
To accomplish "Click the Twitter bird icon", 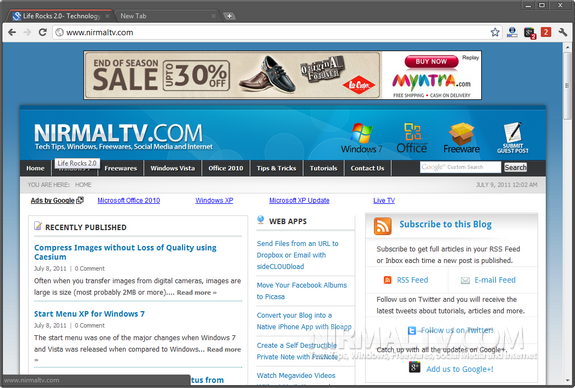I will [x=412, y=331].
